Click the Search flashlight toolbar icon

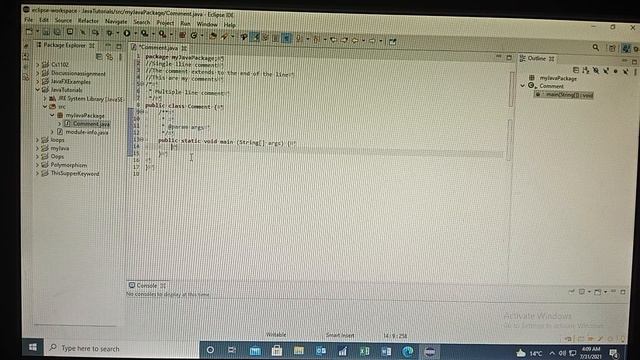224,36
